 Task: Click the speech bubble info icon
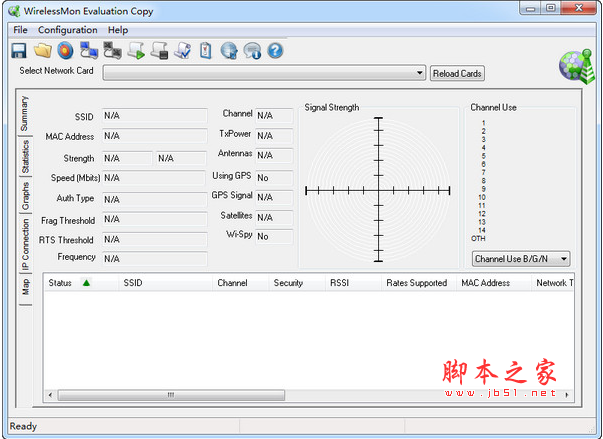pyautogui.click(x=252, y=51)
